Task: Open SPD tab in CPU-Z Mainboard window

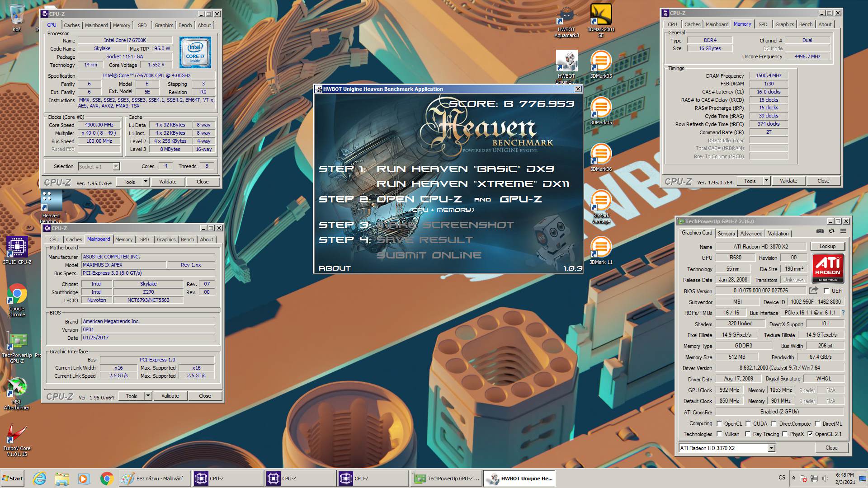Action: 145,239
